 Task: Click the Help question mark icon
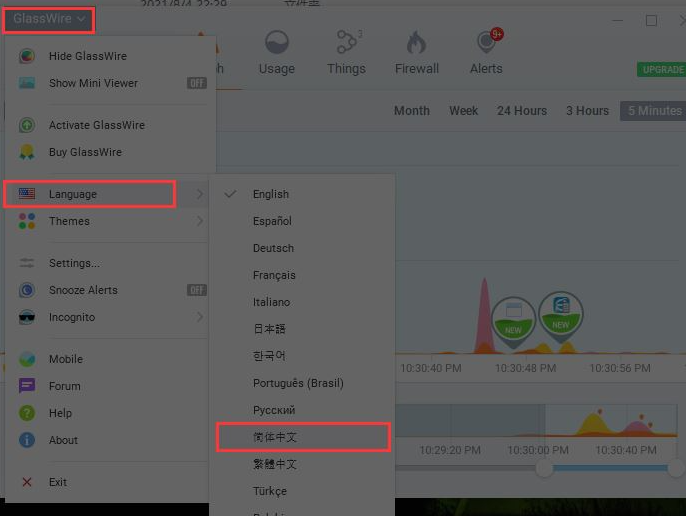pos(27,413)
